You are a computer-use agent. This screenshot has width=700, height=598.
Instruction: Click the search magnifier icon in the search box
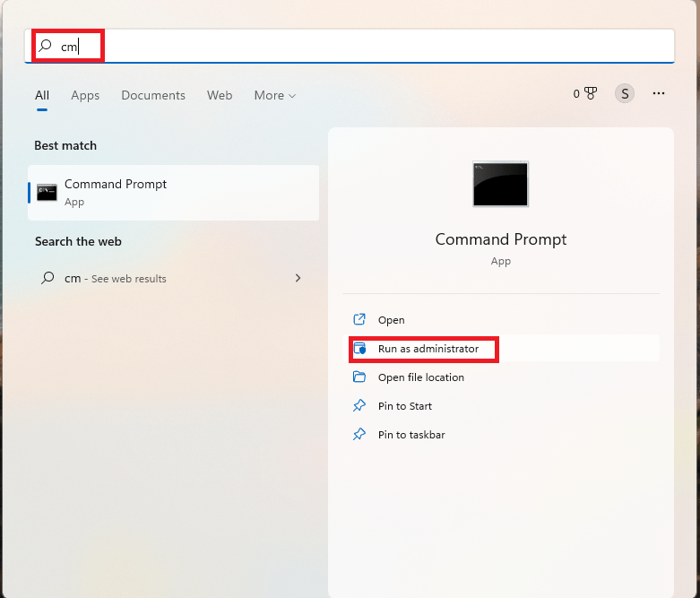(45, 45)
